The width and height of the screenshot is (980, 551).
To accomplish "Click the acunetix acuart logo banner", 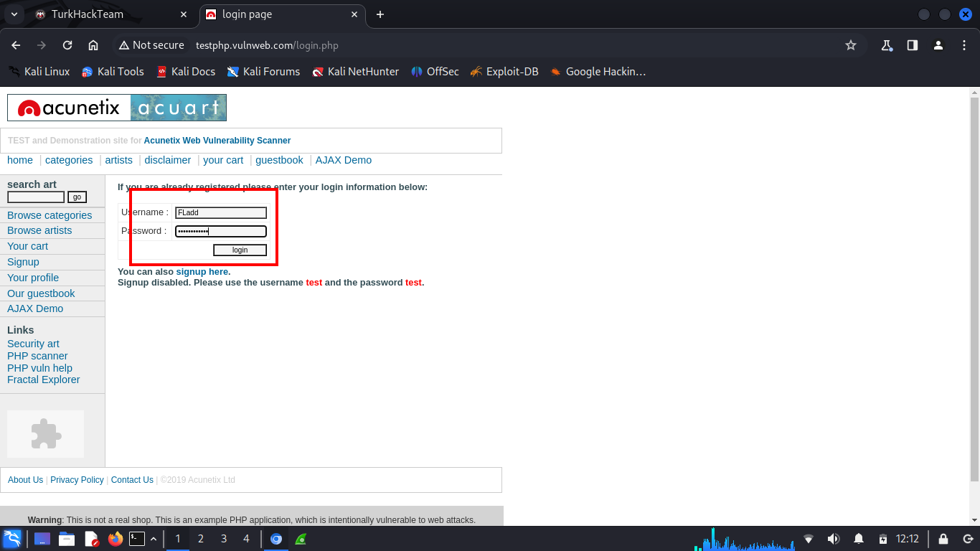I will pyautogui.click(x=117, y=108).
